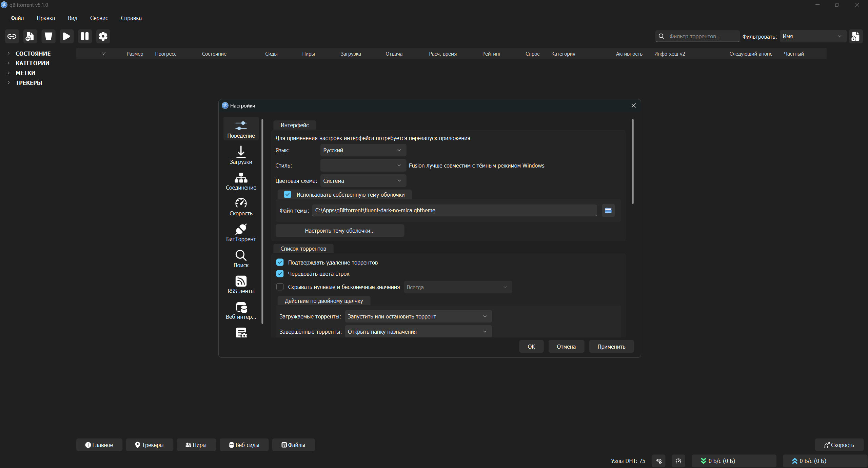Click the delete torrent trash icon
The width and height of the screenshot is (868, 468).
tap(48, 36)
